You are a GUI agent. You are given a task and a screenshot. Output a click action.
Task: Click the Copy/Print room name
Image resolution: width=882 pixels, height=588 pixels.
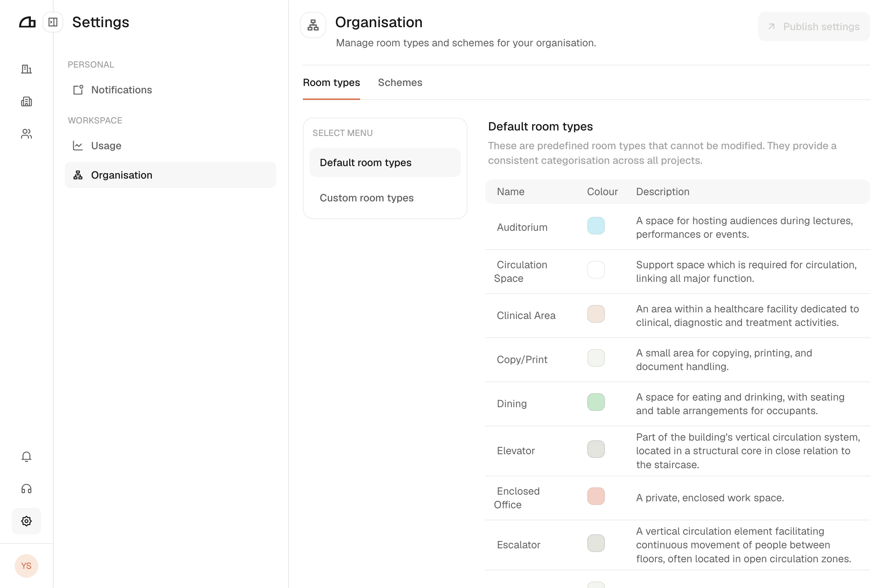coord(522,360)
